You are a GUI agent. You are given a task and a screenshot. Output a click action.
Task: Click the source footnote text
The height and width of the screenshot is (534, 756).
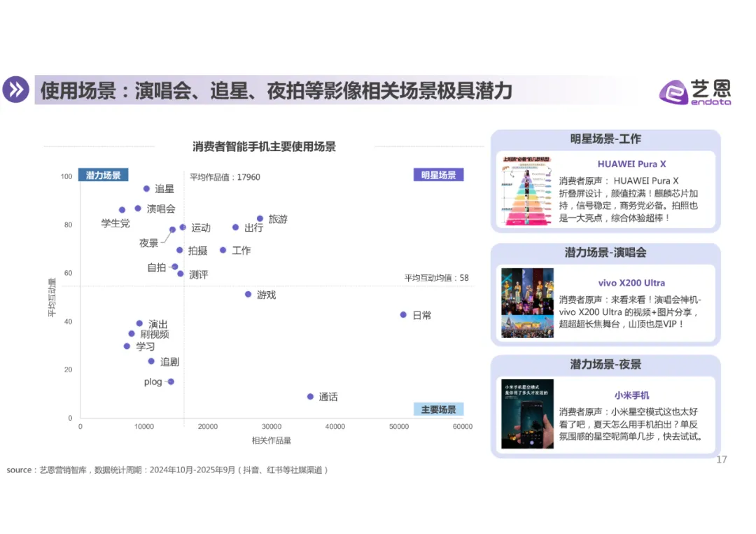coord(167,470)
